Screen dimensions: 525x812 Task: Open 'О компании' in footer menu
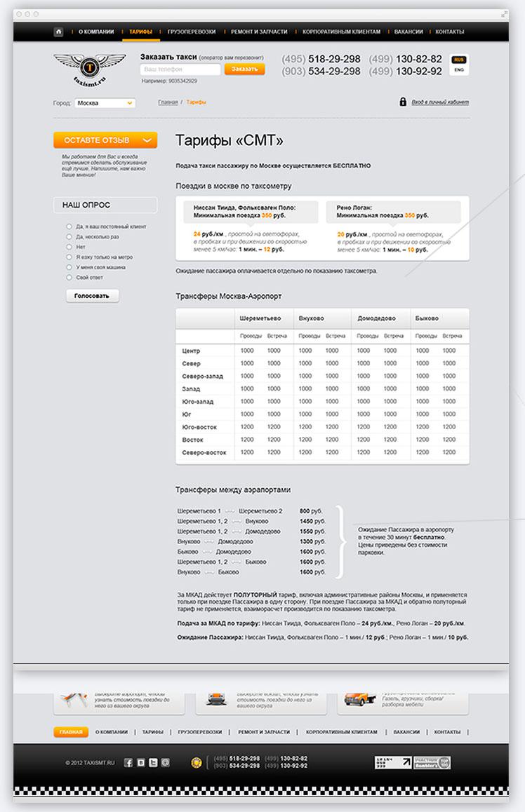pyautogui.click(x=112, y=732)
